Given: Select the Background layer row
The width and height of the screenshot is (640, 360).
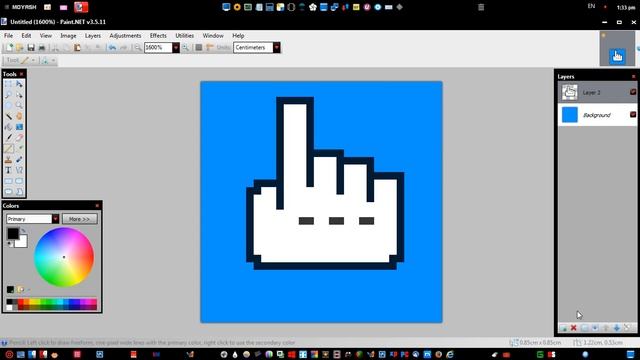Looking at the screenshot, I should (x=598, y=115).
